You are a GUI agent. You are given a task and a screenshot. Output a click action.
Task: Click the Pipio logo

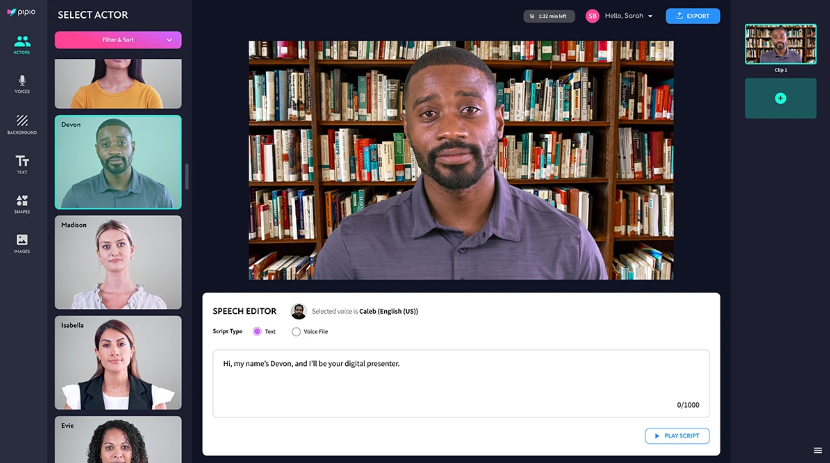click(21, 12)
